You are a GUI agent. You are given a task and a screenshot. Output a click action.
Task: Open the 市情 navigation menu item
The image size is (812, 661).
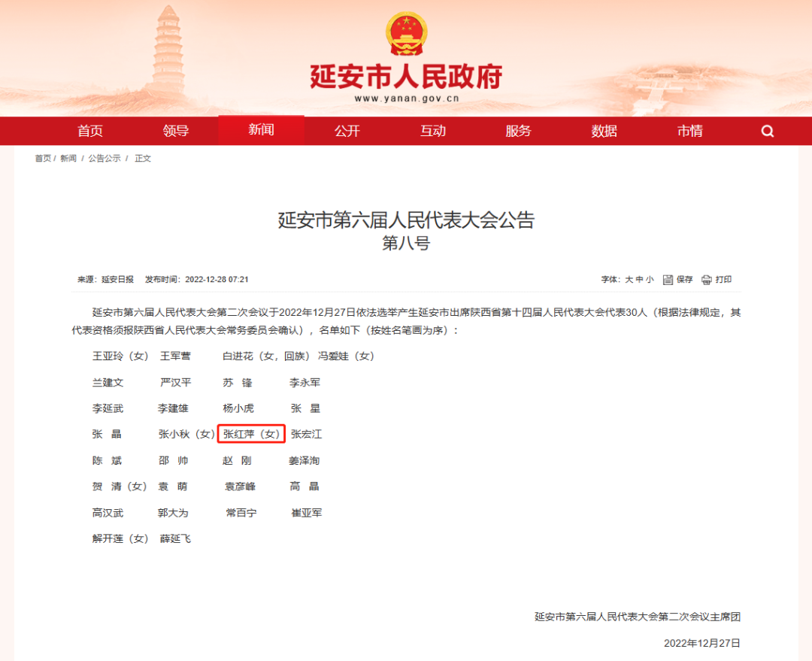[690, 132]
